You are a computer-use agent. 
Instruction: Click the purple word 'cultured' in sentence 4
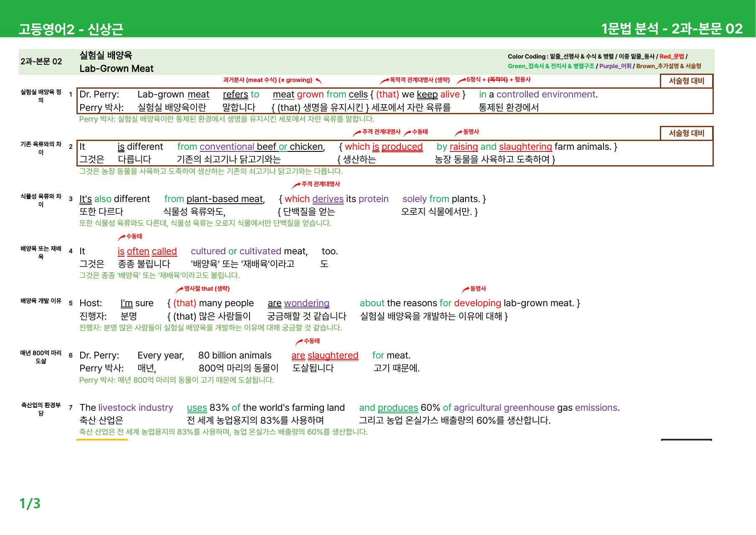click(208, 251)
